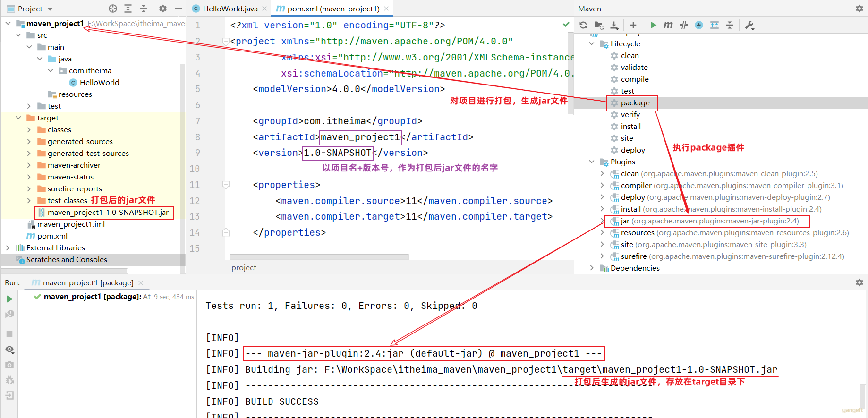Download sources and documentation icon
Screen dimensions: 868x418
coord(614,25)
